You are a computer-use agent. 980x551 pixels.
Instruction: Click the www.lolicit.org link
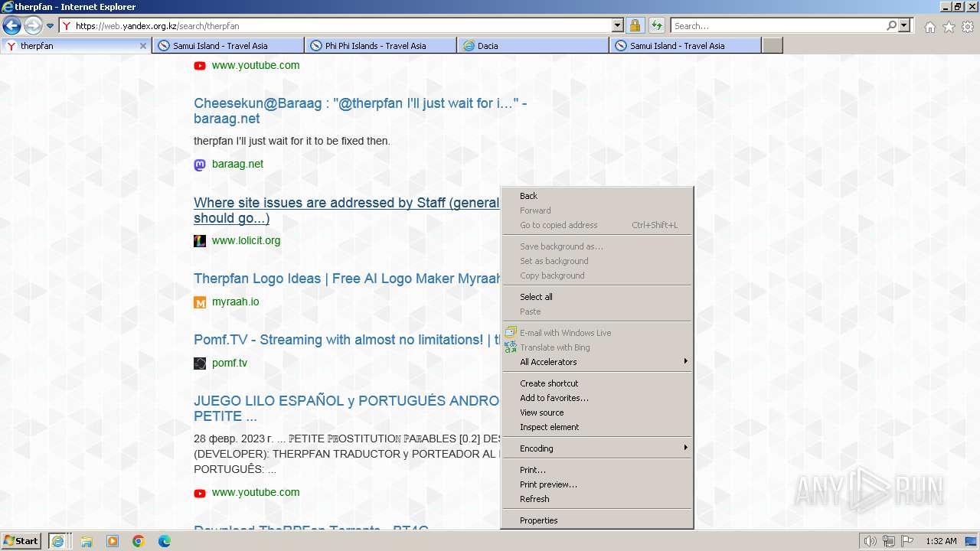click(246, 240)
